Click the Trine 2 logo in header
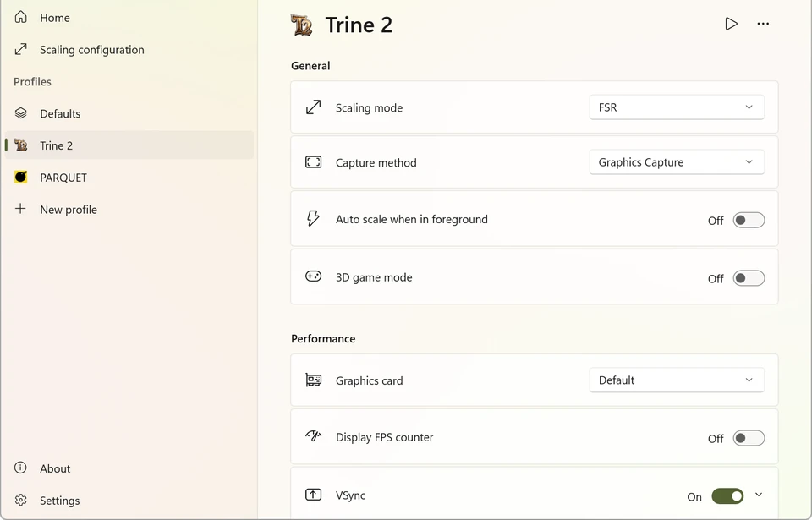This screenshot has height=520, width=812. [302, 25]
